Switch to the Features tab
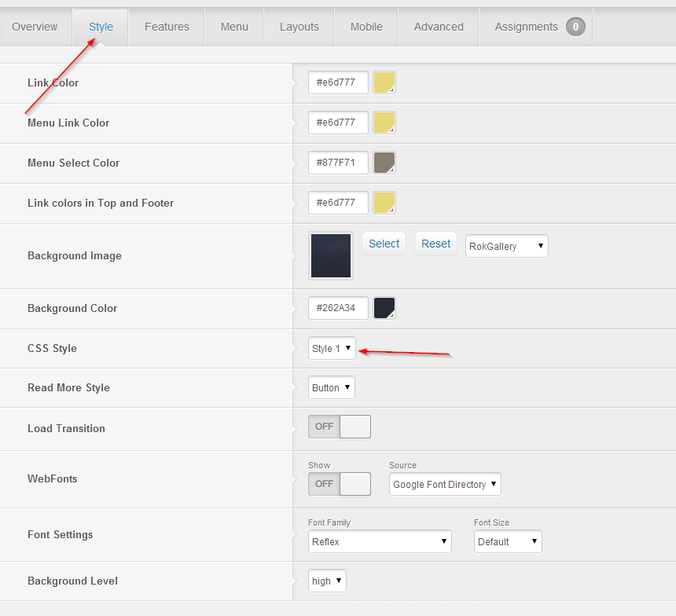This screenshot has height=616, width=676. [166, 26]
